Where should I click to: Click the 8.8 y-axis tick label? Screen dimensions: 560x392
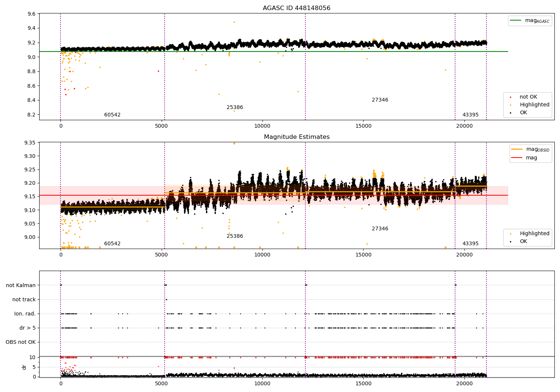coord(32,72)
